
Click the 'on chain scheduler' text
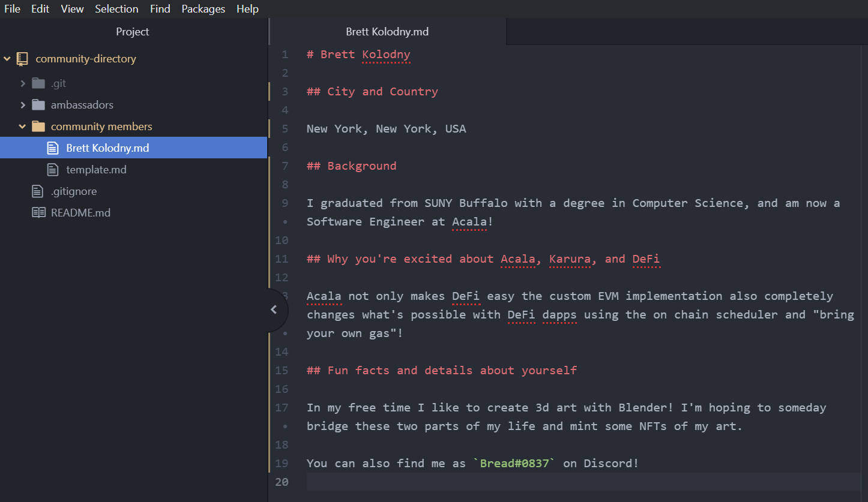pyautogui.click(x=715, y=315)
